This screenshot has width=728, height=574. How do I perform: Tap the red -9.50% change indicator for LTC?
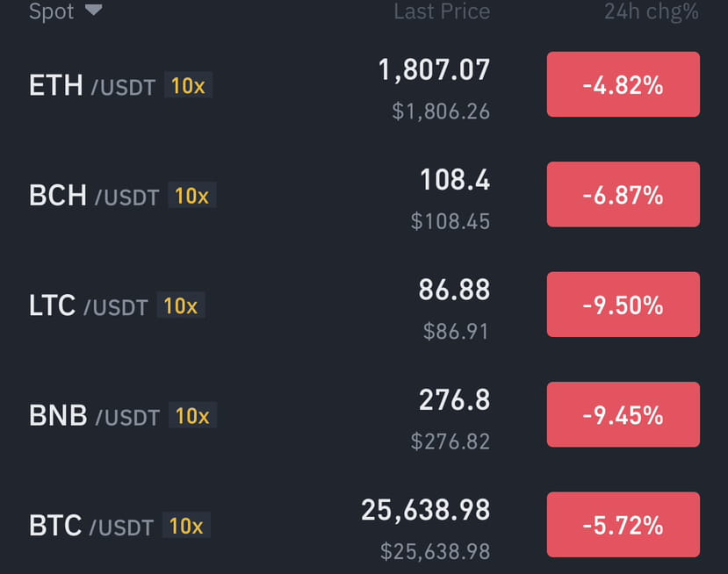click(623, 304)
